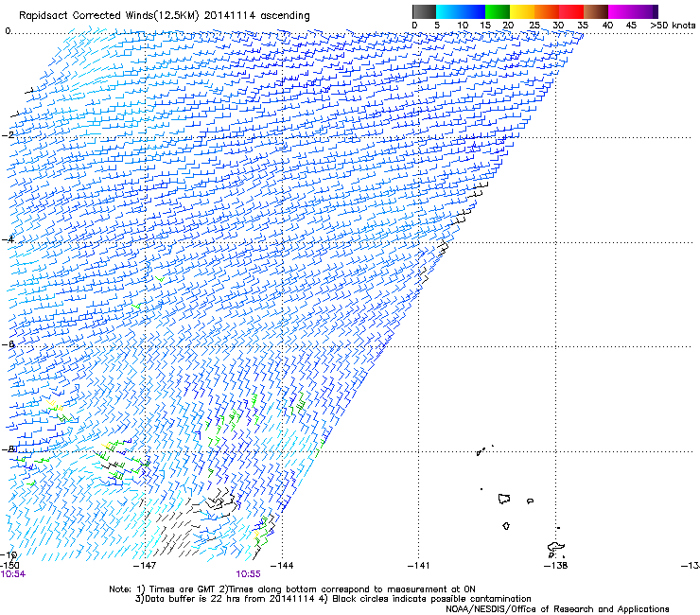The image size is (700, 615).
Task: Click the '-138' longitude axis label
Action: point(556,566)
